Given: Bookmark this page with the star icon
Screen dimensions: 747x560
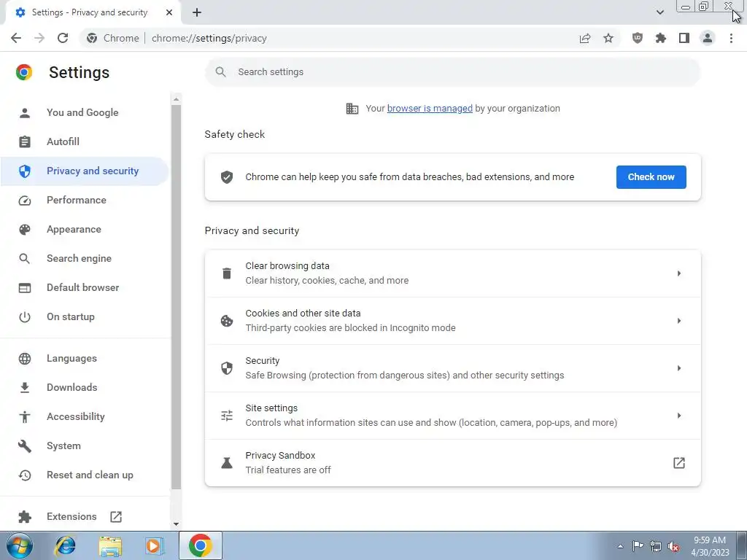Looking at the screenshot, I should point(608,38).
